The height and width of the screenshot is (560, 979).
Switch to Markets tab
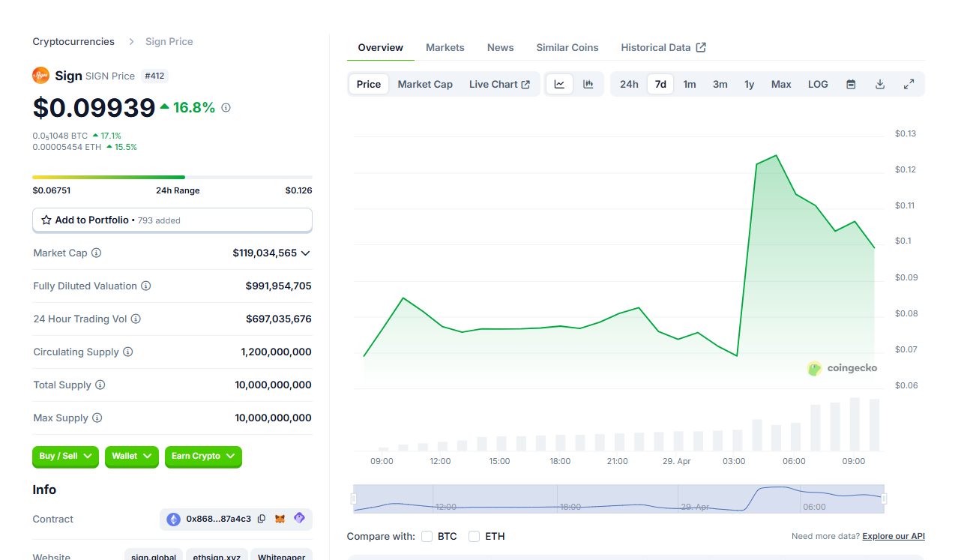[x=445, y=47]
